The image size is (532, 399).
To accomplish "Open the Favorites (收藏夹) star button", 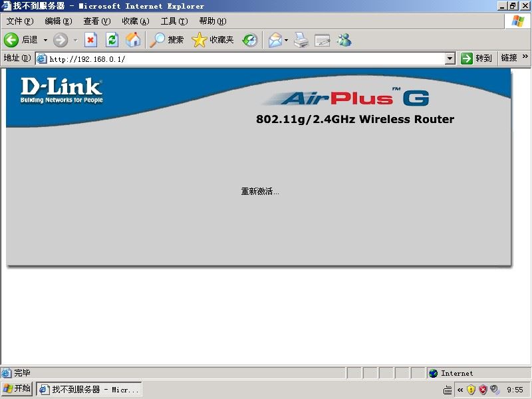I will click(213, 40).
